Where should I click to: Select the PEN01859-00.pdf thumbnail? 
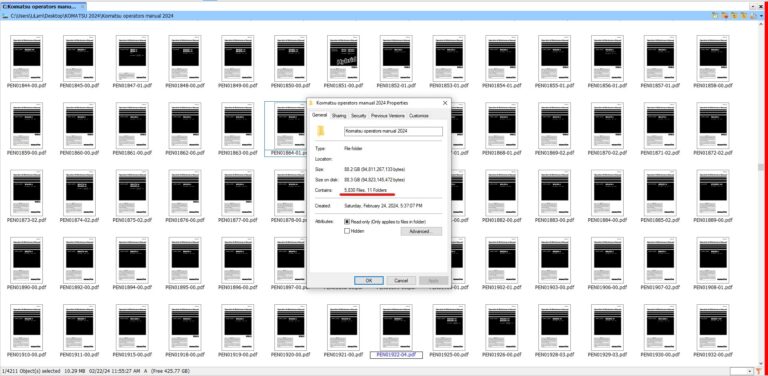26,126
